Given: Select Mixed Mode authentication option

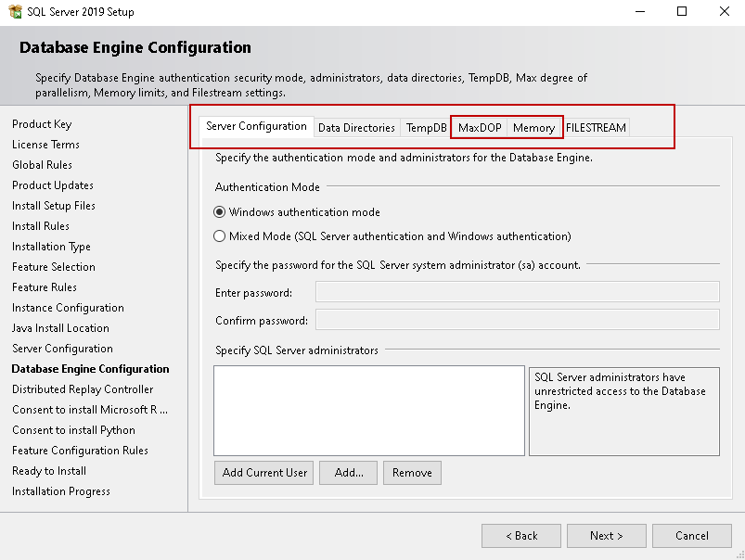Looking at the screenshot, I should click(220, 236).
